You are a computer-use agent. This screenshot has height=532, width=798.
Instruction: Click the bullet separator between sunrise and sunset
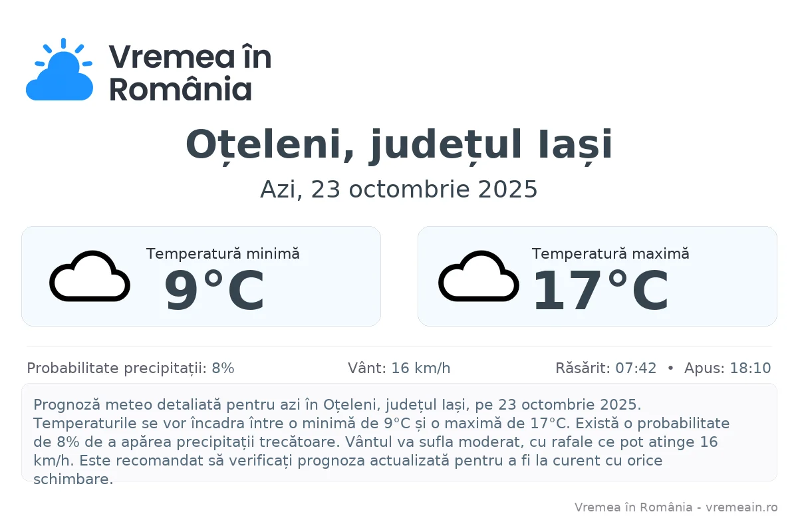670,368
